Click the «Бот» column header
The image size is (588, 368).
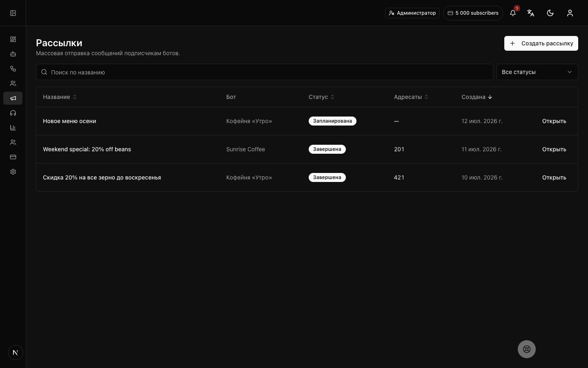click(x=231, y=97)
